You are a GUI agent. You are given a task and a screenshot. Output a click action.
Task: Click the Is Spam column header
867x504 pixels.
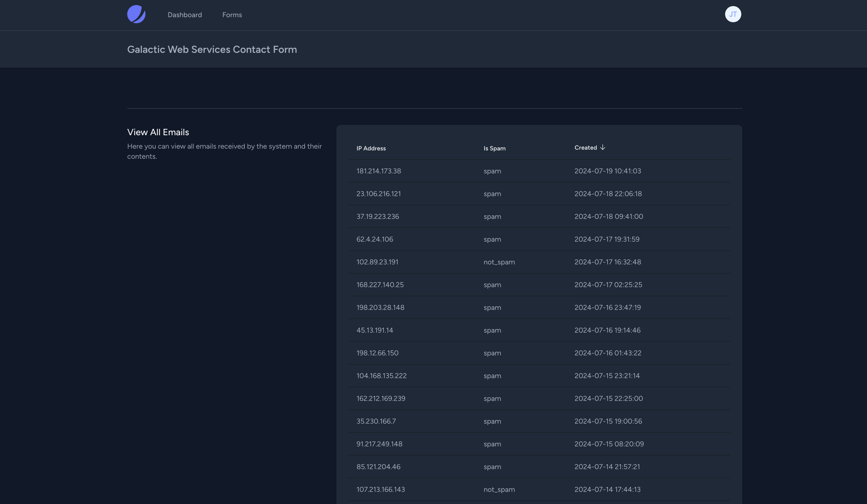[494, 148]
